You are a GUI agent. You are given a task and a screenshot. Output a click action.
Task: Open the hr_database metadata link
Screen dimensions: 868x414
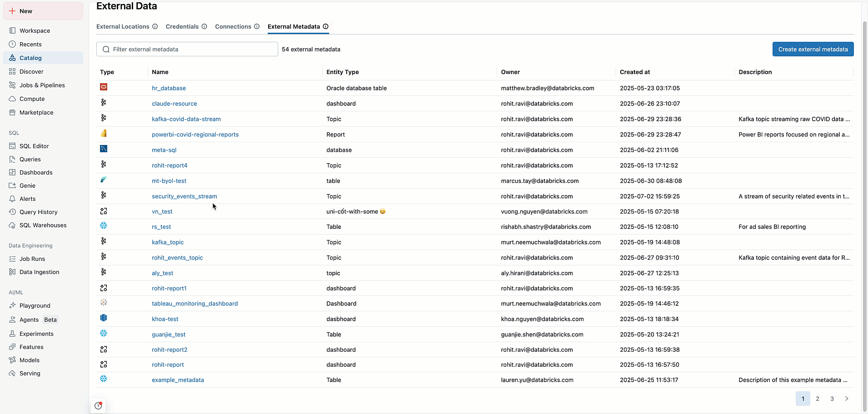[169, 88]
